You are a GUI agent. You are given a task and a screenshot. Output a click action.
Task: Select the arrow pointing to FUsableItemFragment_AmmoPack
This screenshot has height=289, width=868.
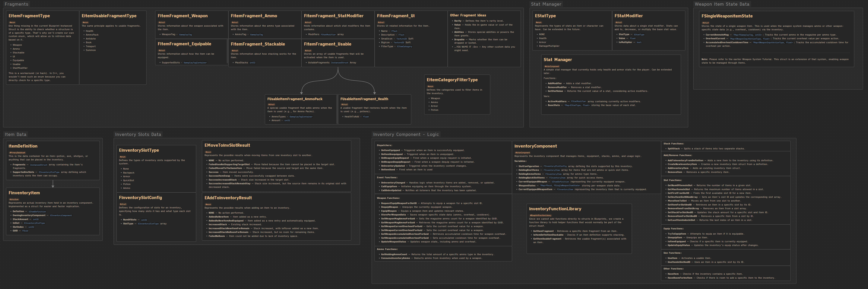[x=301, y=92]
